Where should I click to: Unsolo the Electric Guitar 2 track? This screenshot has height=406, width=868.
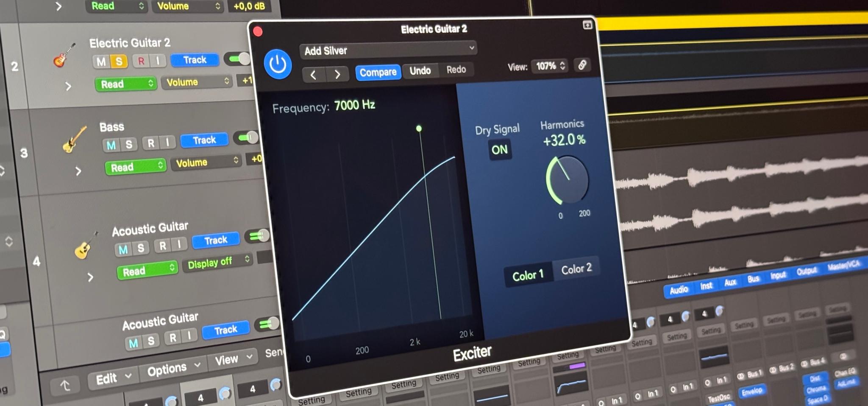[119, 61]
